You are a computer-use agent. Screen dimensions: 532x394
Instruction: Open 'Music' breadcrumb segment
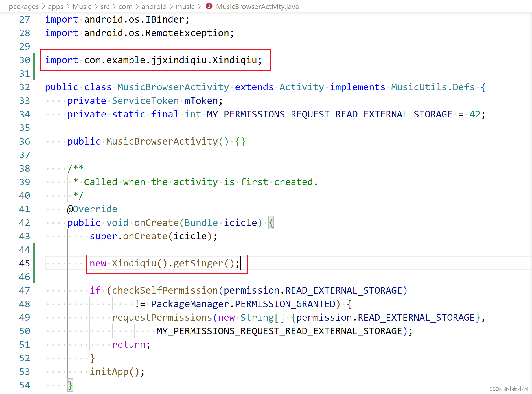[x=82, y=6]
